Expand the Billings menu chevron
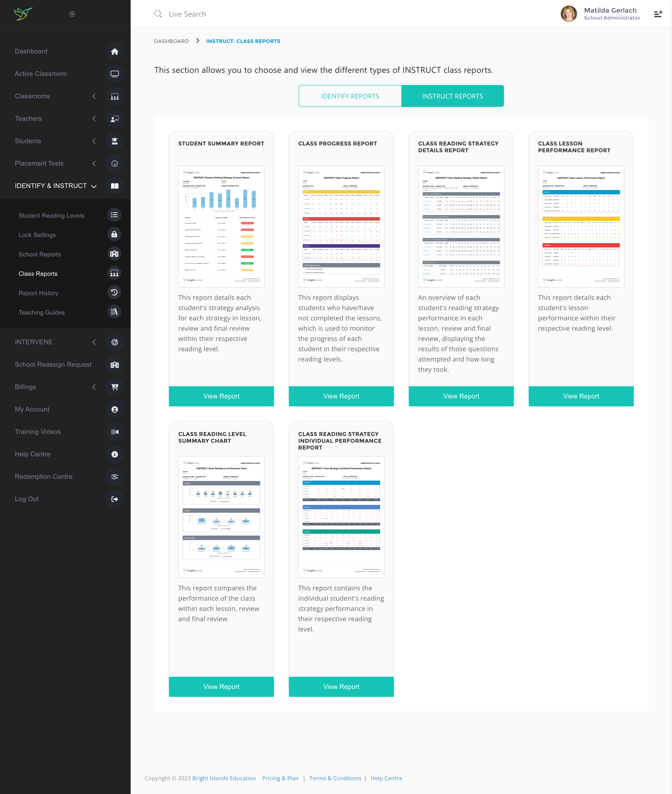Image resolution: width=672 pixels, height=794 pixels. click(x=94, y=387)
